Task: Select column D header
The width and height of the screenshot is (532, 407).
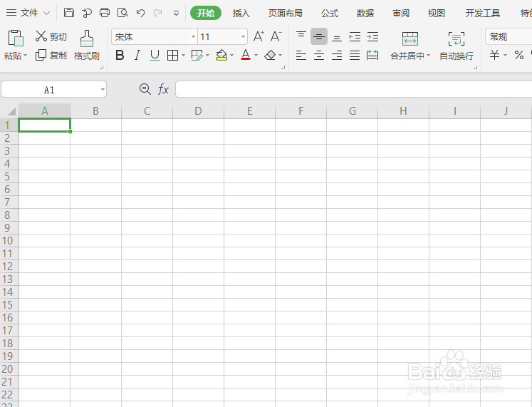Action: pos(198,111)
